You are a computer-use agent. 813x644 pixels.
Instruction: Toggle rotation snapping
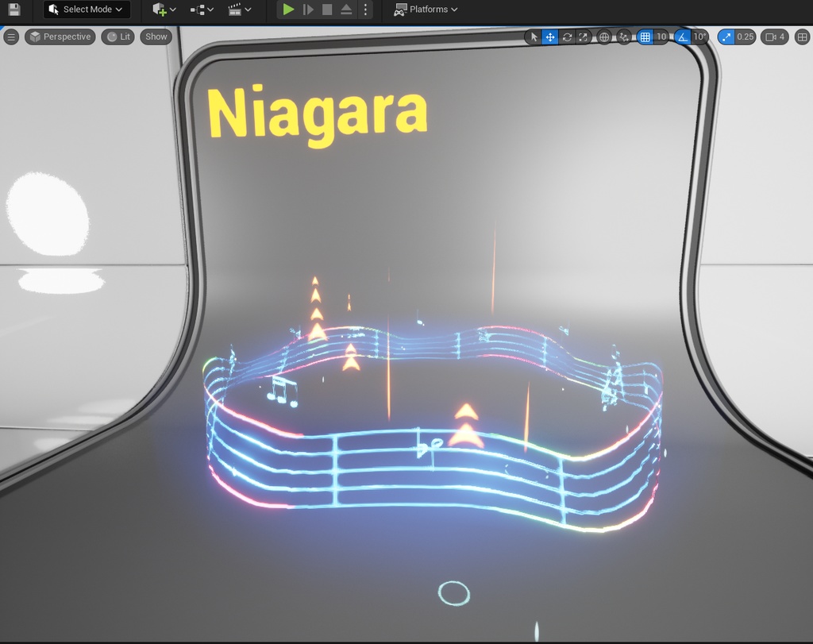pyautogui.click(x=684, y=37)
